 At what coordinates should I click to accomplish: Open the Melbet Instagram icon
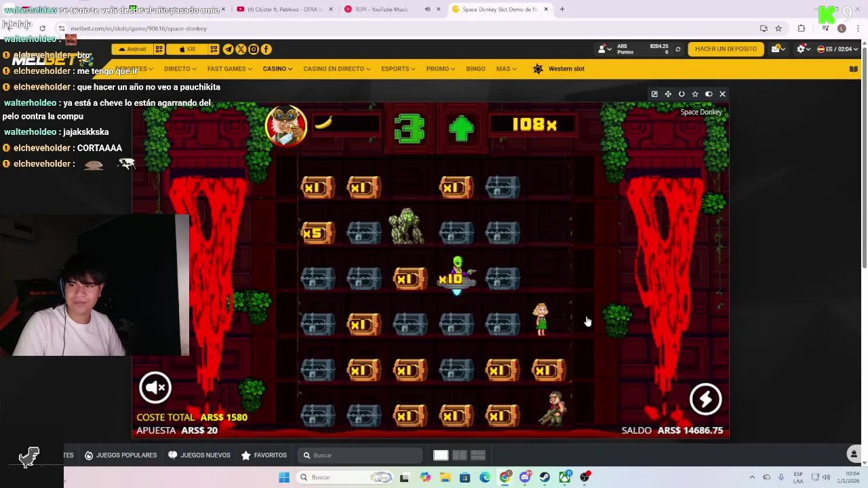coord(254,49)
